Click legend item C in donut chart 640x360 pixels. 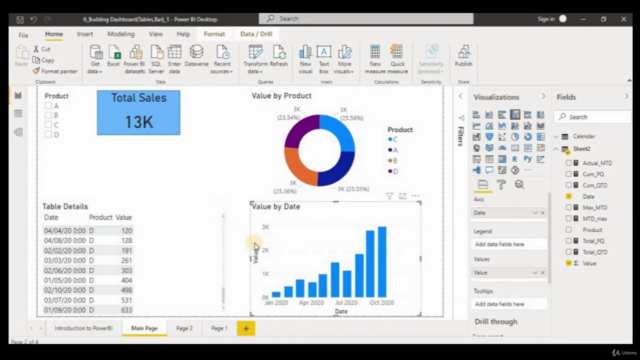click(x=393, y=140)
